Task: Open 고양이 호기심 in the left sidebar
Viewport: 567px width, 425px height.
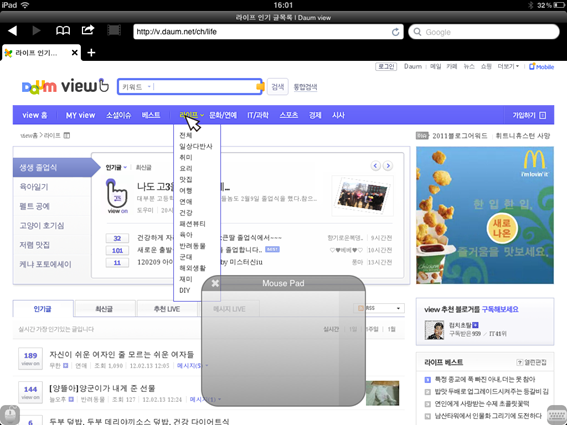Action: click(x=42, y=226)
